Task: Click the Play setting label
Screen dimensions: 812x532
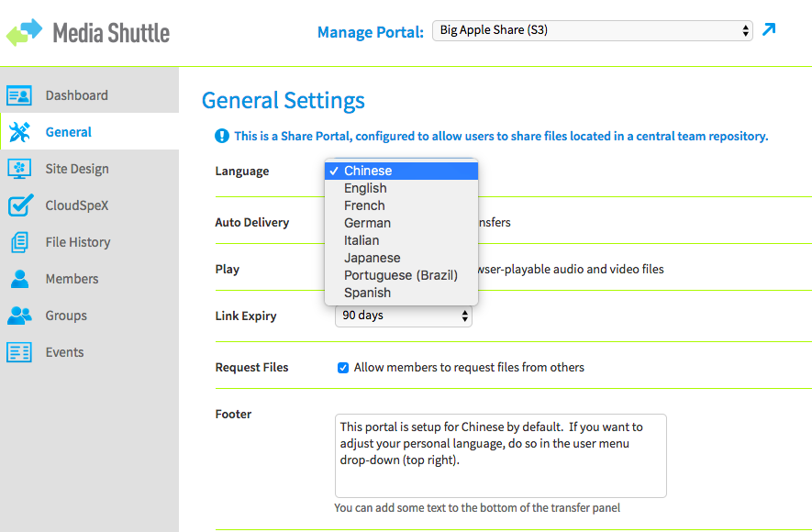Action: click(228, 270)
